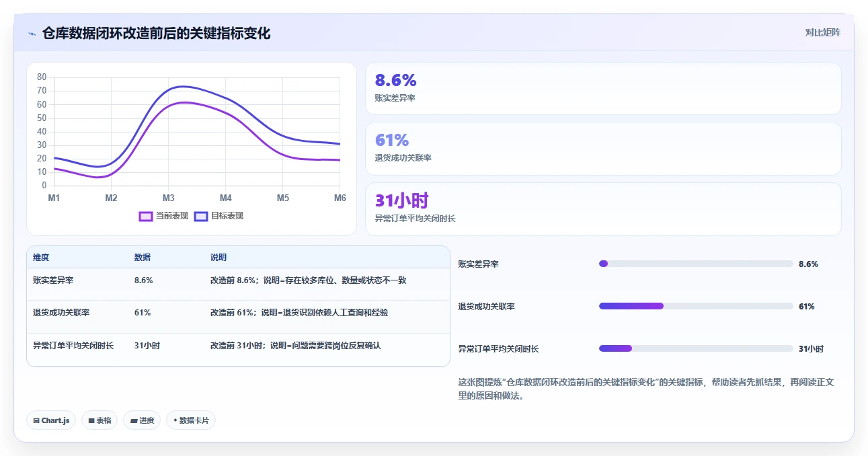Click the M1 axis label on chart
The image size is (868, 456).
point(54,198)
